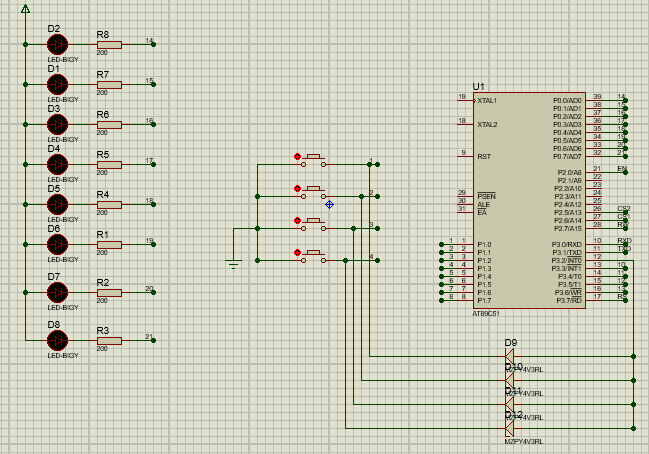
Task: Click the D3 LED component
Action: 58,125
